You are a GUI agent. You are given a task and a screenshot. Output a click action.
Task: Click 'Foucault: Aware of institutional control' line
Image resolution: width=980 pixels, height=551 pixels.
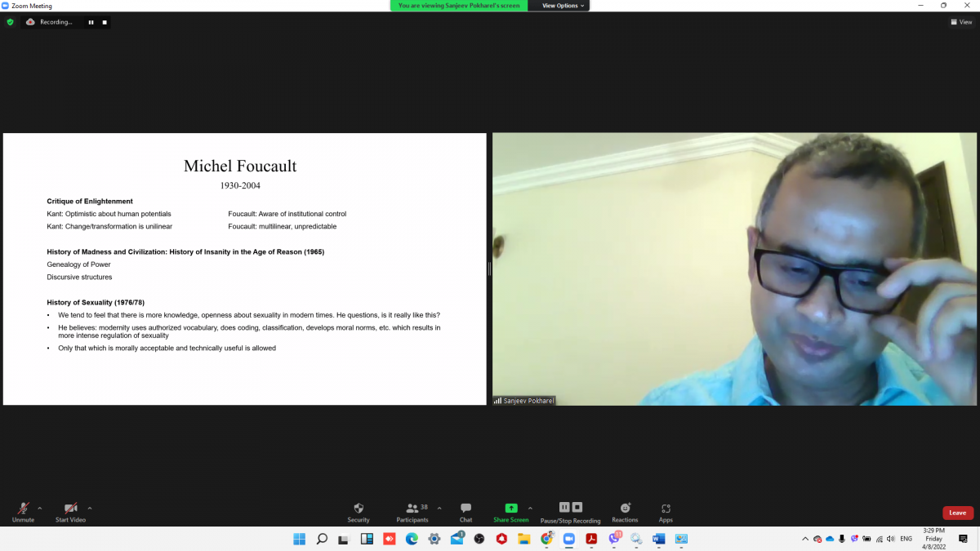click(x=287, y=214)
